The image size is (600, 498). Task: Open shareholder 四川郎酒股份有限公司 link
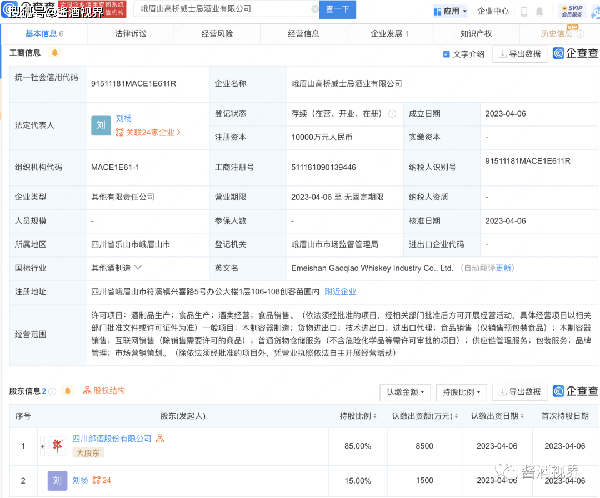coord(112,438)
